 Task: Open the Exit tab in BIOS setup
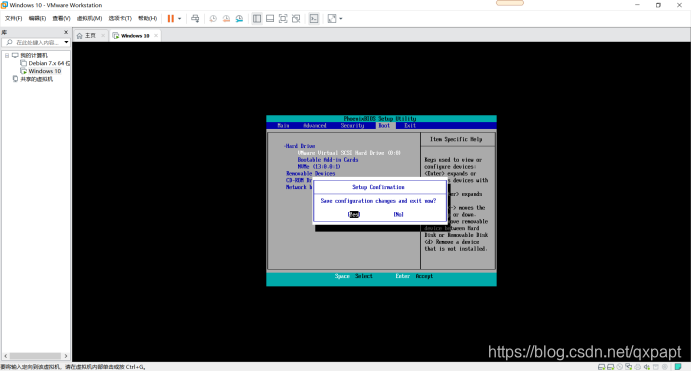coord(410,126)
